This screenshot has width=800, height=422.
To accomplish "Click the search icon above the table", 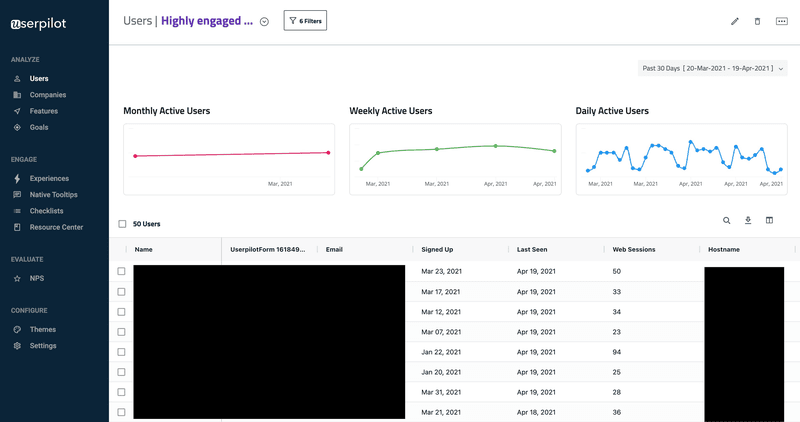I will coord(727,221).
